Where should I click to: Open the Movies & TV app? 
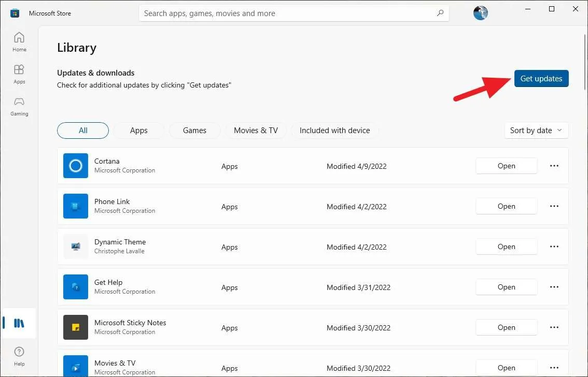(x=506, y=368)
